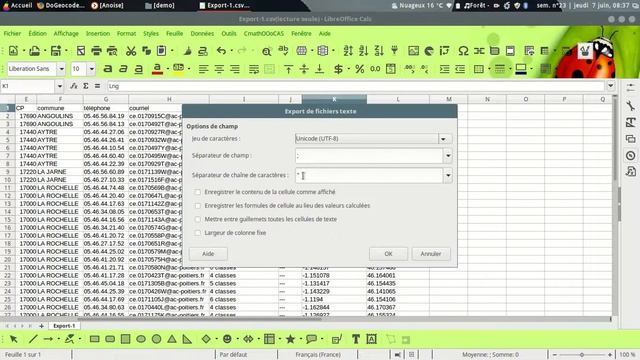Open the Accueil menu in system panel
The image size is (640, 360).
18,5
